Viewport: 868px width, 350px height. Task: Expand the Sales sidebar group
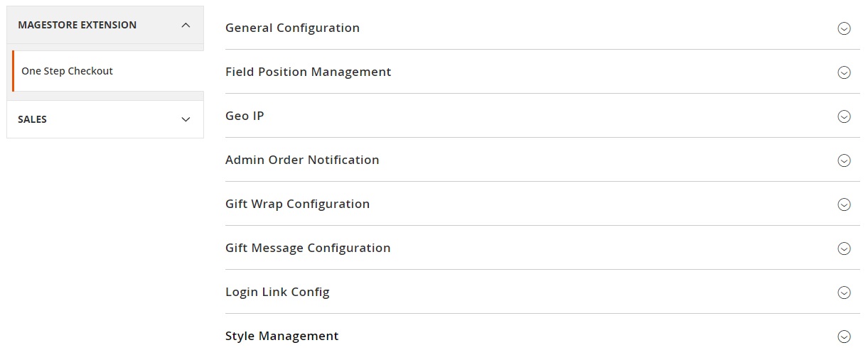[186, 119]
